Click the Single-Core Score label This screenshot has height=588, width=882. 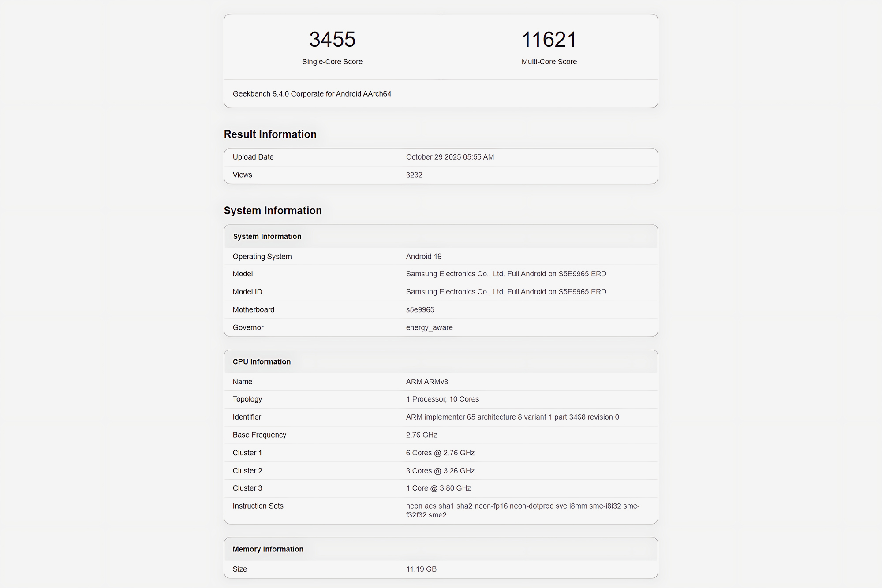pos(332,62)
